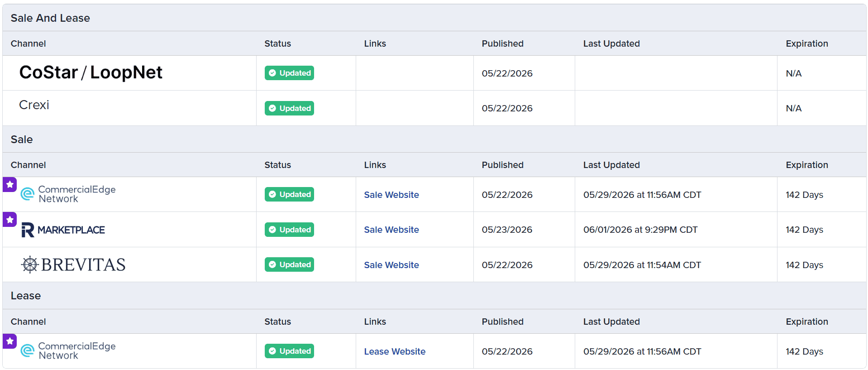
Task: Click the CommercialEdge Network logo under Lease
Action: tap(68, 351)
